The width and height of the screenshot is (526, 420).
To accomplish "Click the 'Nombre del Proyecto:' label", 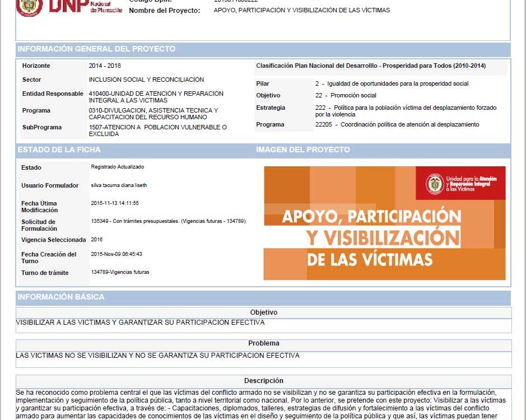I will click(x=164, y=11).
